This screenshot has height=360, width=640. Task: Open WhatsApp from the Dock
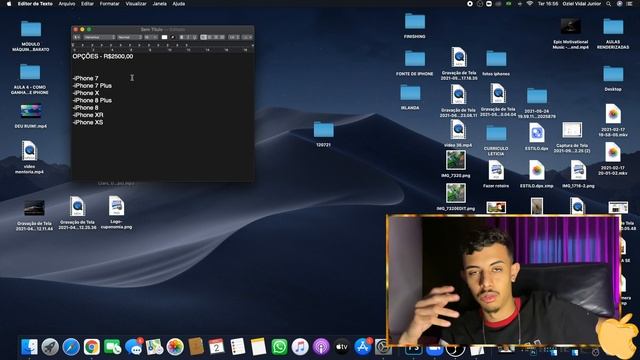click(x=279, y=347)
